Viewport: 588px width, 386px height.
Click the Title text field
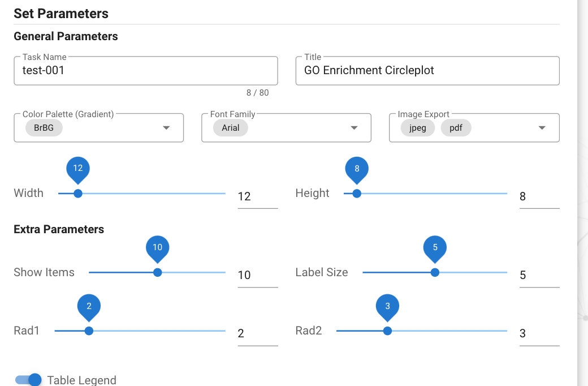click(427, 71)
